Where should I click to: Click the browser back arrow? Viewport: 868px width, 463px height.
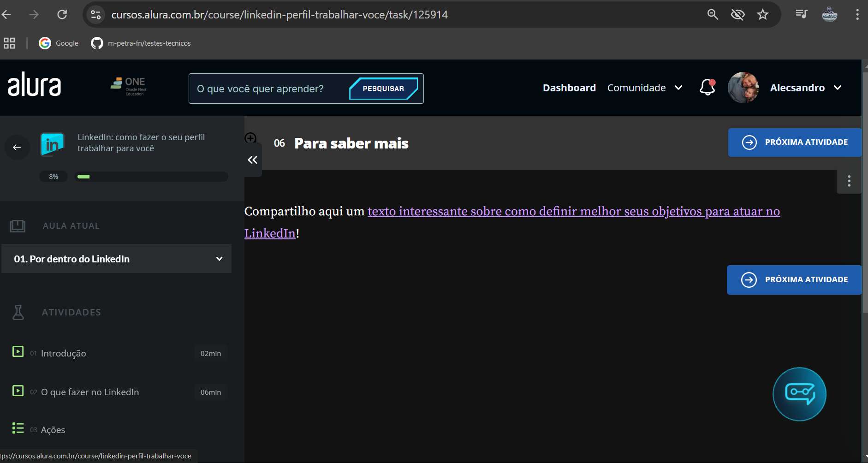(6, 15)
